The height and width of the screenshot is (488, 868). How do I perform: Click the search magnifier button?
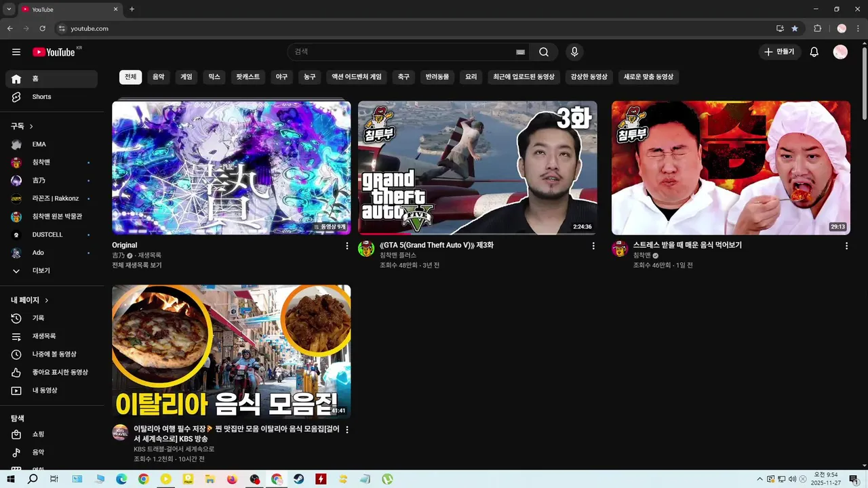(544, 52)
